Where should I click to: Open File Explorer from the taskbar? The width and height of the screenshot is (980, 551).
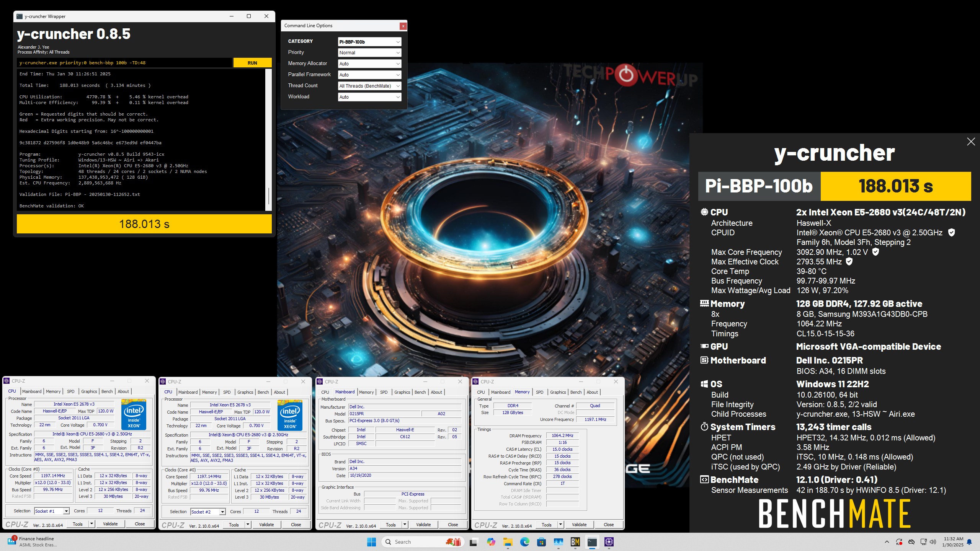click(508, 542)
